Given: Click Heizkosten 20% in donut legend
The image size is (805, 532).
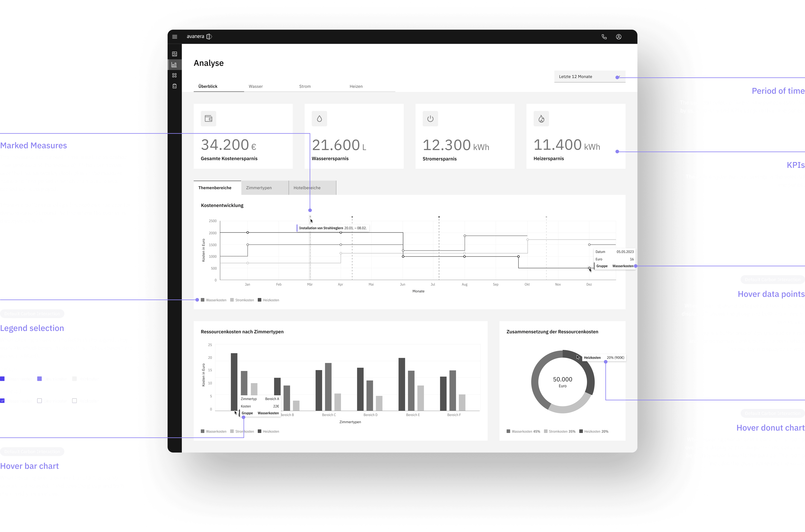Looking at the screenshot, I should pos(594,432).
